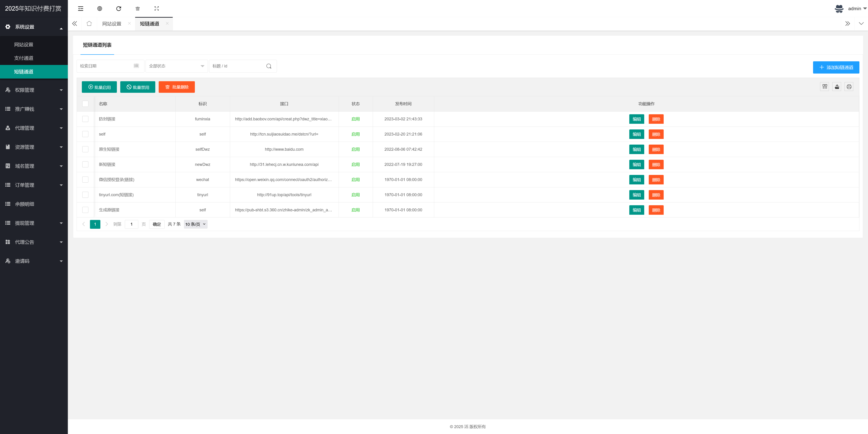Check the select-all checkbox in the table header

tap(85, 104)
